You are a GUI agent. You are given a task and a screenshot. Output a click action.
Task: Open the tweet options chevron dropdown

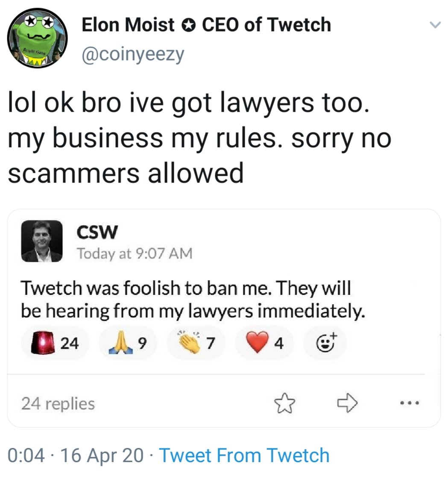click(x=435, y=24)
